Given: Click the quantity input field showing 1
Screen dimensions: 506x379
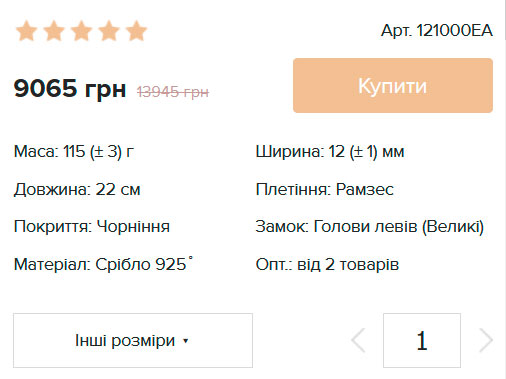Looking at the screenshot, I should tap(422, 340).
